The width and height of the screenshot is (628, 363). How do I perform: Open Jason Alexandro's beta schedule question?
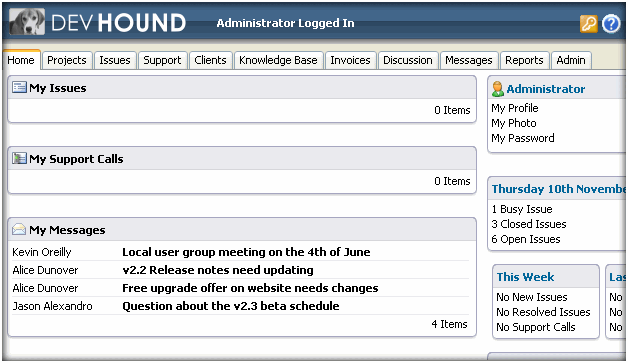[x=231, y=306]
